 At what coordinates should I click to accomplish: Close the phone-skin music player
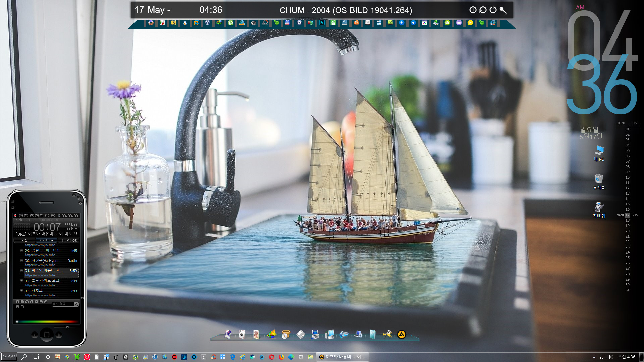(80, 202)
